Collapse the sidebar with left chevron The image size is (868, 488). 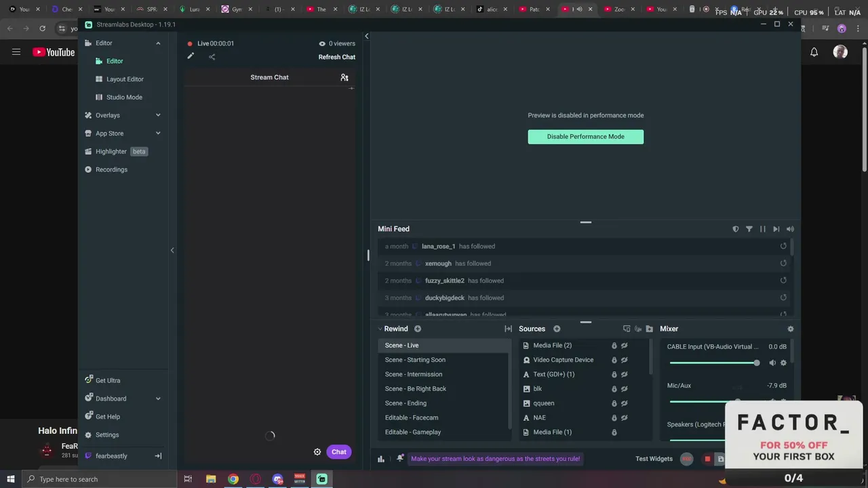172,251
